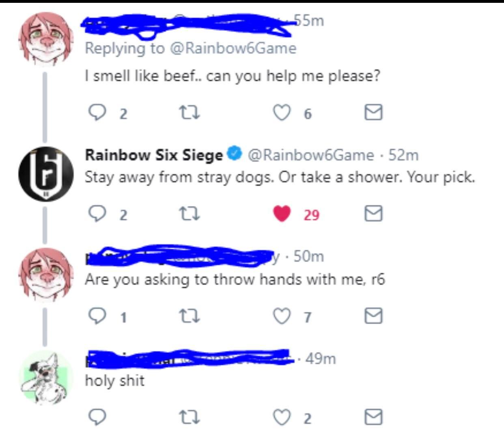The width and height of the screenshot is (504, 434).
Task: Reply to the "holy shit" tweet
Action: pyautogui.click(x=97, y=417)
